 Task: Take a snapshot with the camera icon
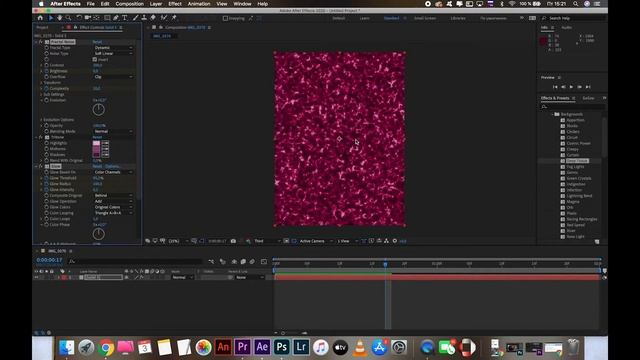click(x=233, y=241)
